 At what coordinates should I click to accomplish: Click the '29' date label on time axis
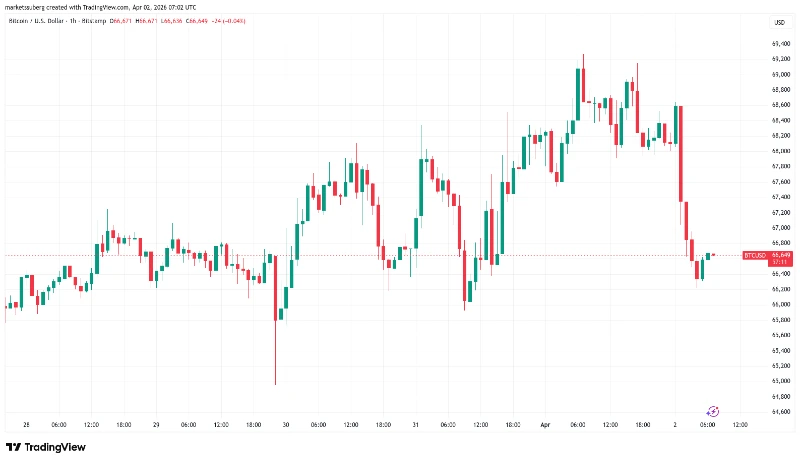155,424
